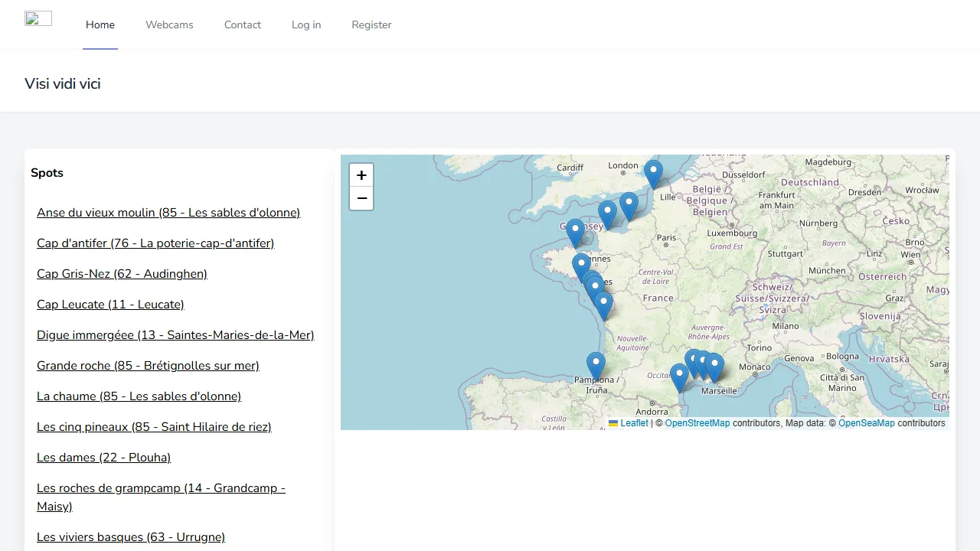The height and width of the screenshot is (551, 980).
Task: Click the Visi vidi vici heading
Action: click(x=62, y=83)
